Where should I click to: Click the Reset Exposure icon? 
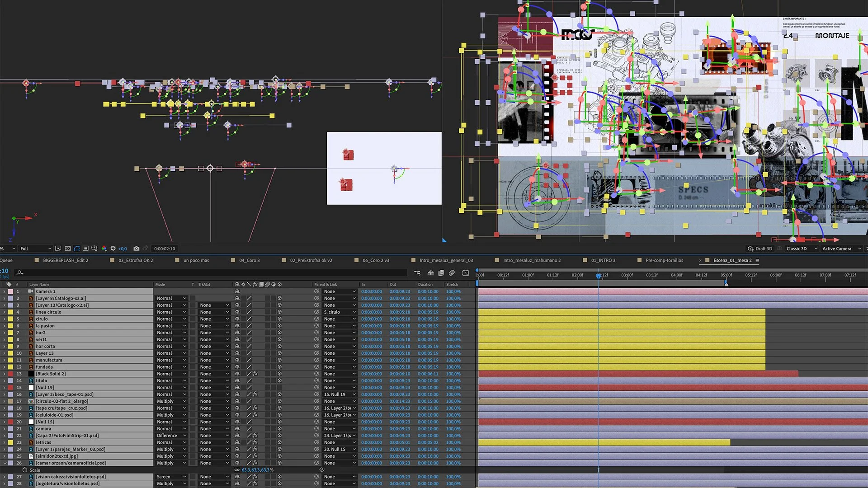click(x=113, y=249)
